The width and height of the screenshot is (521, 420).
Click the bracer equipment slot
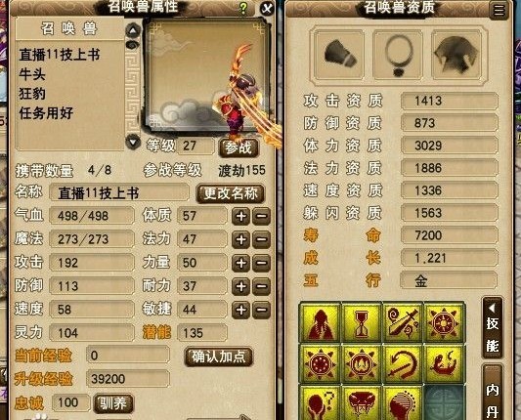(339, 55)
